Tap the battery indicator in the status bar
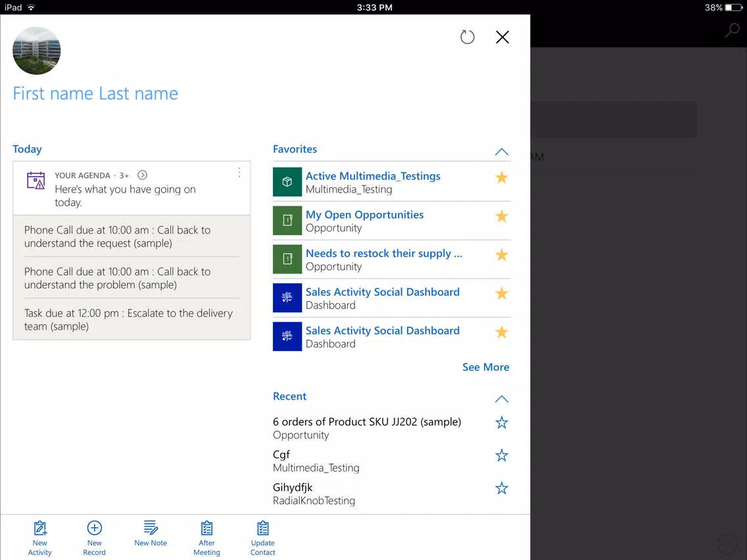Image resolution: width=747 pixels, height=560 pixels. click(x=734, y=7)
